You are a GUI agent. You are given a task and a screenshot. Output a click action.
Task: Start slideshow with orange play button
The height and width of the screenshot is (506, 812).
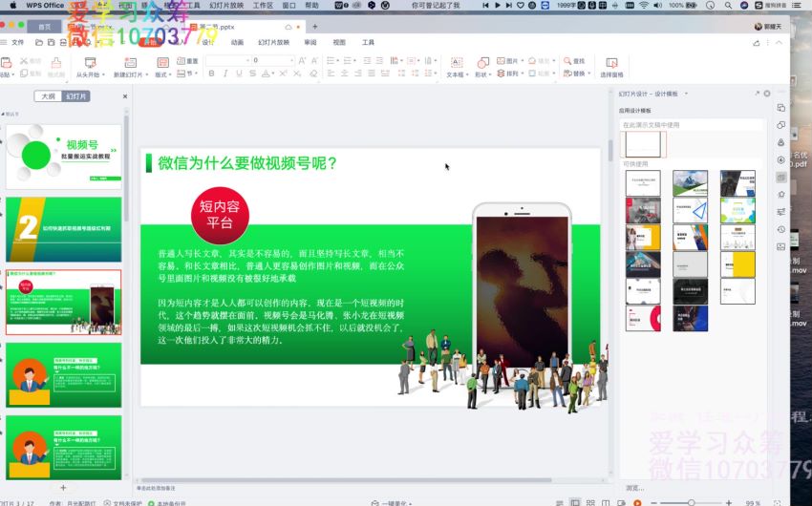pos(637,502)
